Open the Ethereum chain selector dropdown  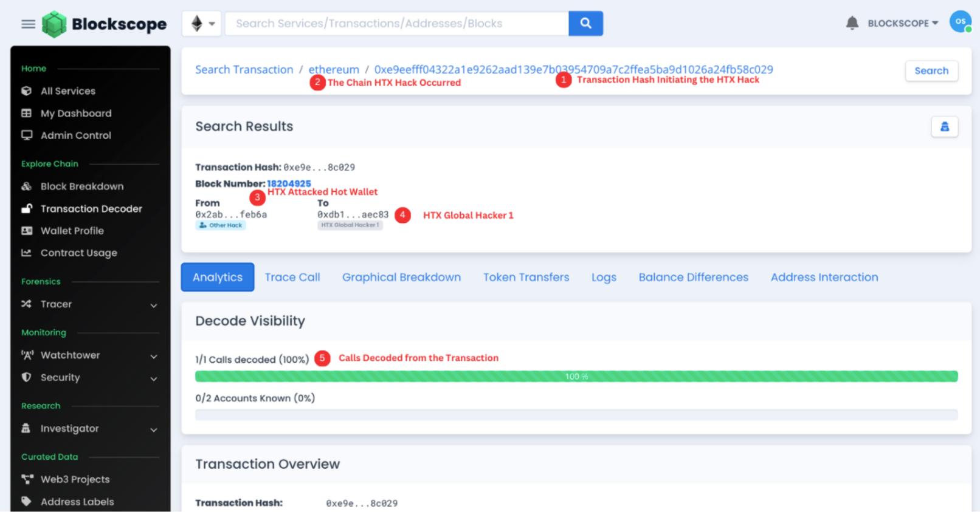pyautogui.click(x=202, y=24)
